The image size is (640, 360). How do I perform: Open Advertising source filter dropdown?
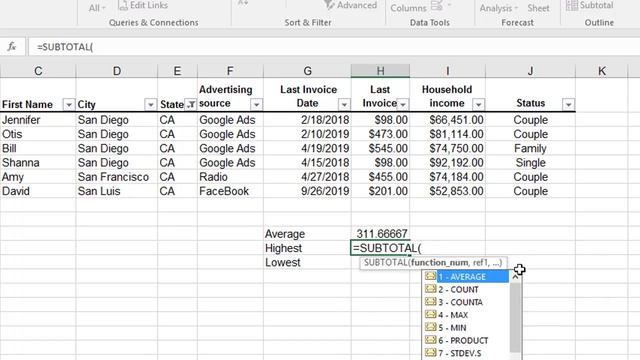click(256, 105)
